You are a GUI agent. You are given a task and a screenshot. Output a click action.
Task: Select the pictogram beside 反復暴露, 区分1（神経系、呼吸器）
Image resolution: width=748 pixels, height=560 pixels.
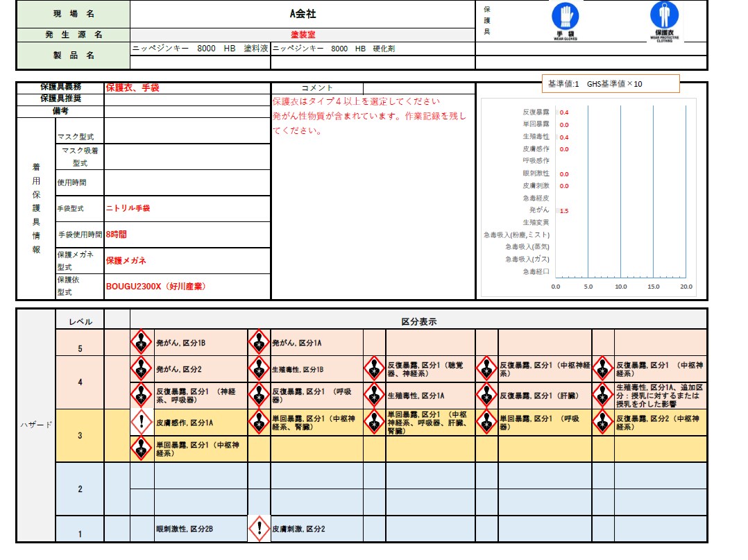[142, 395]
